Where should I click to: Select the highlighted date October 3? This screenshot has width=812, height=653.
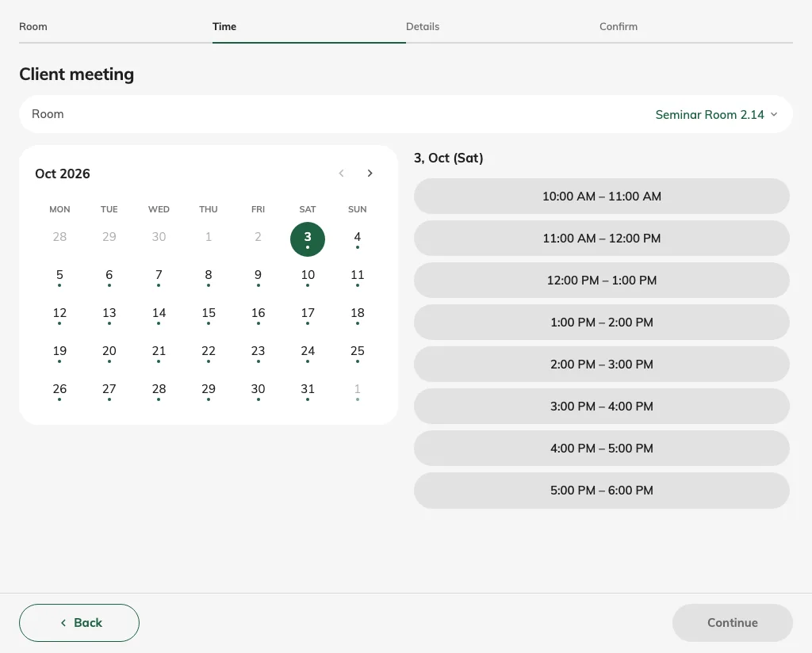(x=308, y=239)
